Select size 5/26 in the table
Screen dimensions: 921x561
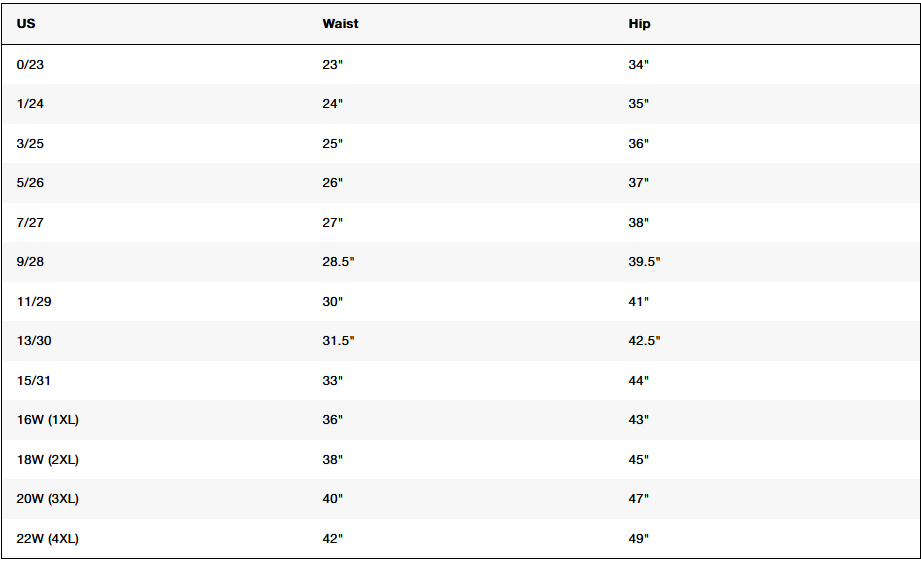pyautogui.click(x=30, y=183)
